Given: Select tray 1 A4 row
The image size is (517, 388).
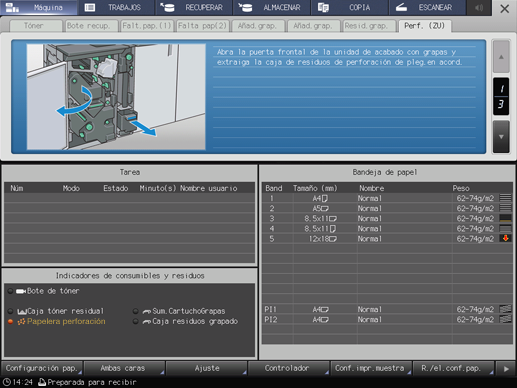Looking at the screenshot, I should [387, 198].
